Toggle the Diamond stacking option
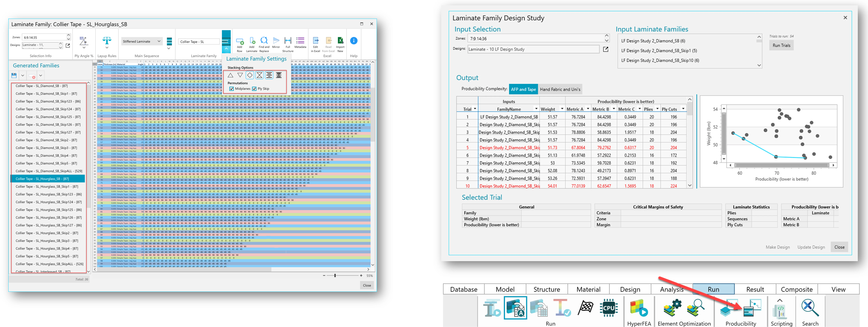This screenshot has width=868, height=327. (x=250, y=75)
